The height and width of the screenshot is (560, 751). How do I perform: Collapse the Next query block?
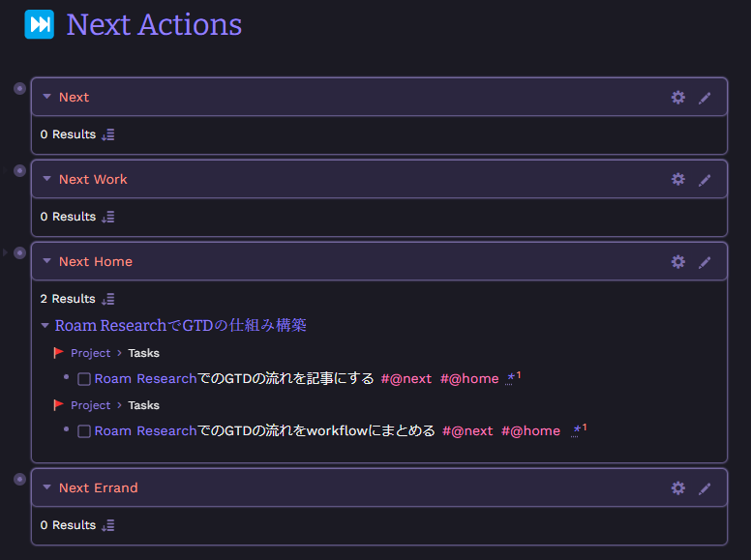tap(46, 97)
